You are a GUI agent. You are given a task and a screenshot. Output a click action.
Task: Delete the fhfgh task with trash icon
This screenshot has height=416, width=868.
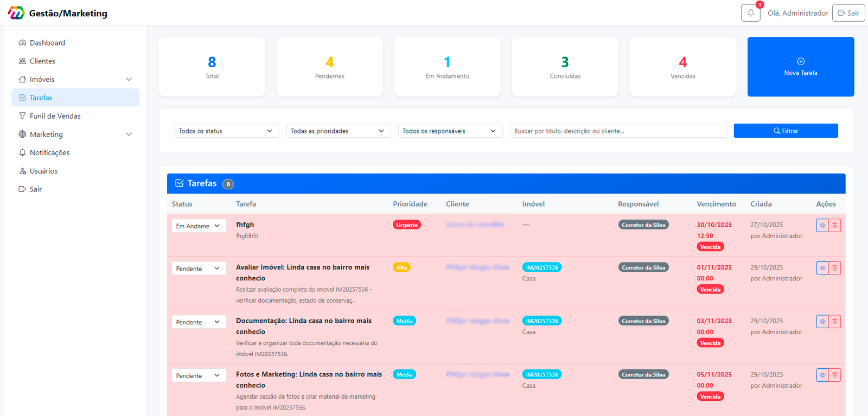tap(834, 225)
